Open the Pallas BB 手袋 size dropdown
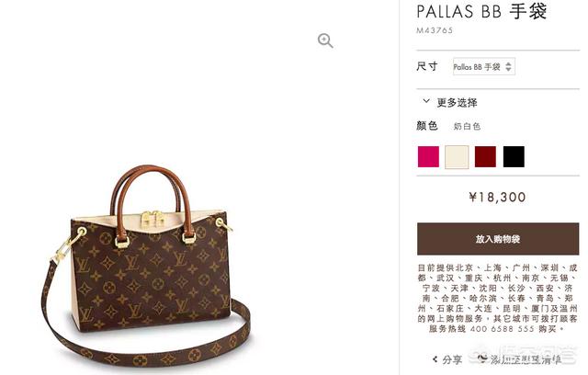Image resolution: width=588 pixels, height=375 pixels. point(484,67)
